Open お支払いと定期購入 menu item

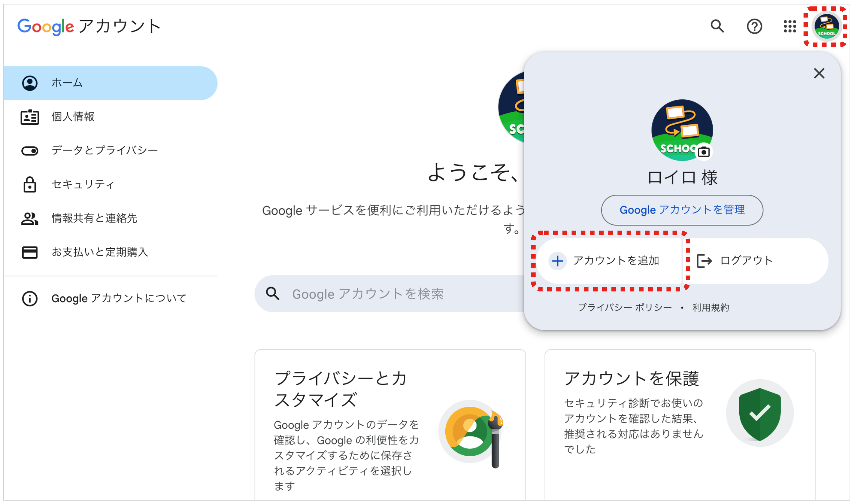99,252
